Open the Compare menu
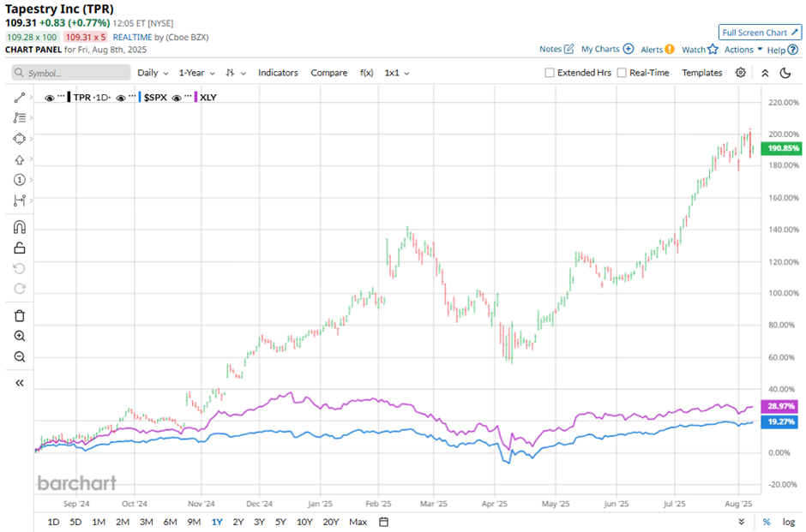The image size is (806, 532). (329, 73)
